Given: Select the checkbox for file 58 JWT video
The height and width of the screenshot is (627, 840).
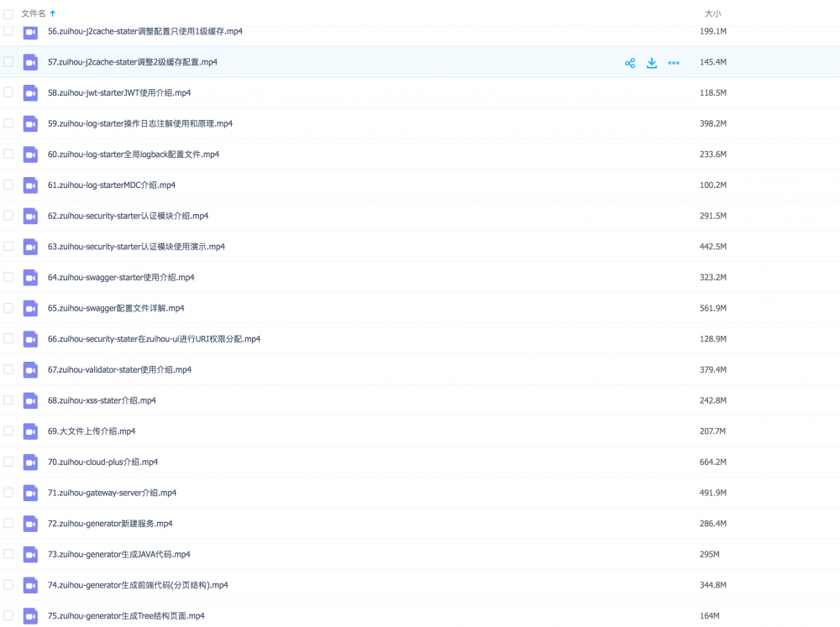Looking at the screenshot, I should 8,92.
